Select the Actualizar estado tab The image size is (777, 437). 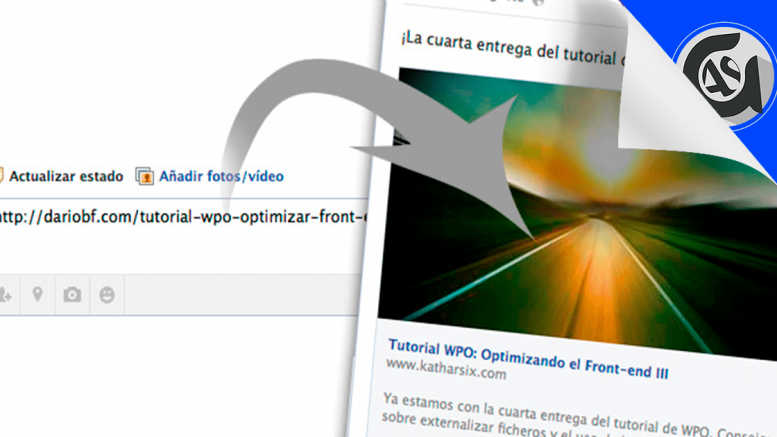(66, 176)
